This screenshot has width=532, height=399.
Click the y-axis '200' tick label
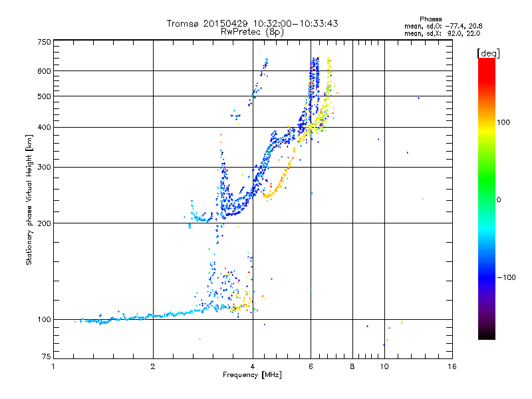pyautogui.click(x=44, y=223)
